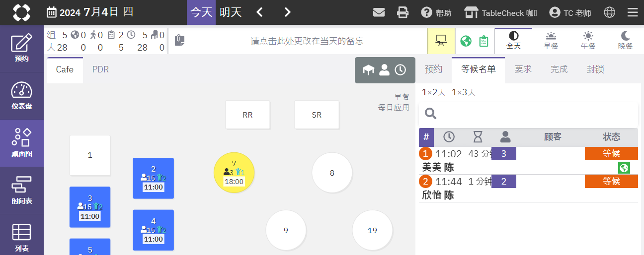Select yellow round table 7
644x255 pixels.
point(234,172)
